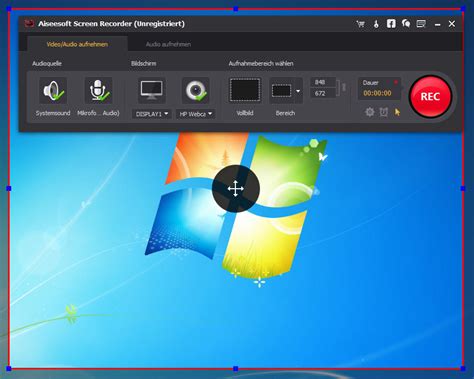This screenshot has height=379, width=474.
Task: Open settings with the gear icon
Action: (x=369, y=112)
